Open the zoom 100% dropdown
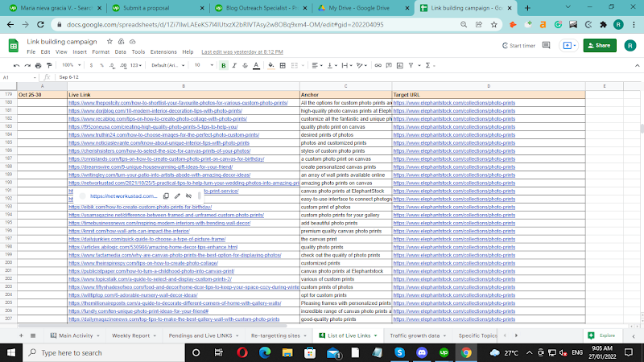Image resolution: width=644 pixels, height=362 pixels. (x=72, y=65)
